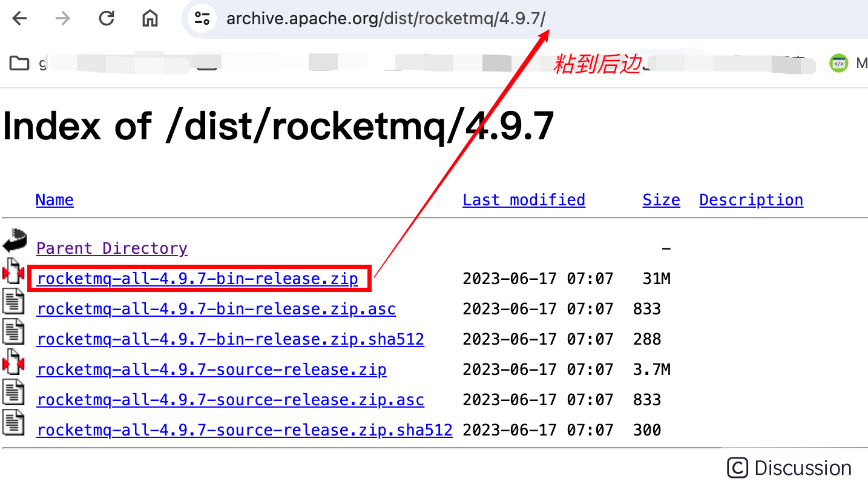The height and width of the screenshot is (487, 868).
Task: Open site permissions via the address bar icon
Action: [x=202, y=18]
